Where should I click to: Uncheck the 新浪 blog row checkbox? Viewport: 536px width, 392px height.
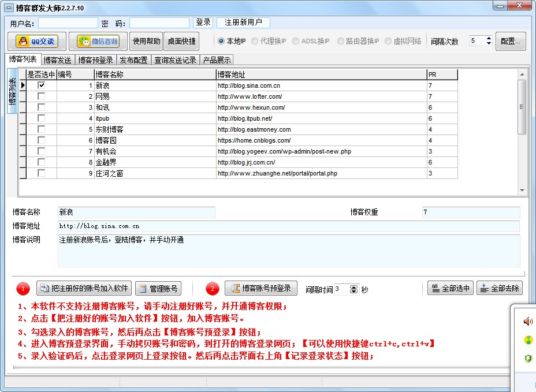(42, 85)
